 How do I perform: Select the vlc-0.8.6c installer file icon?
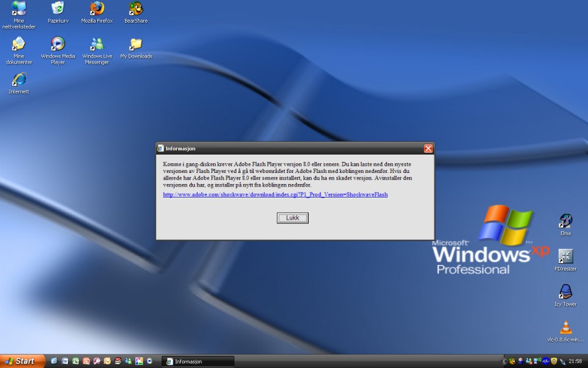click(x=565, y=331)
